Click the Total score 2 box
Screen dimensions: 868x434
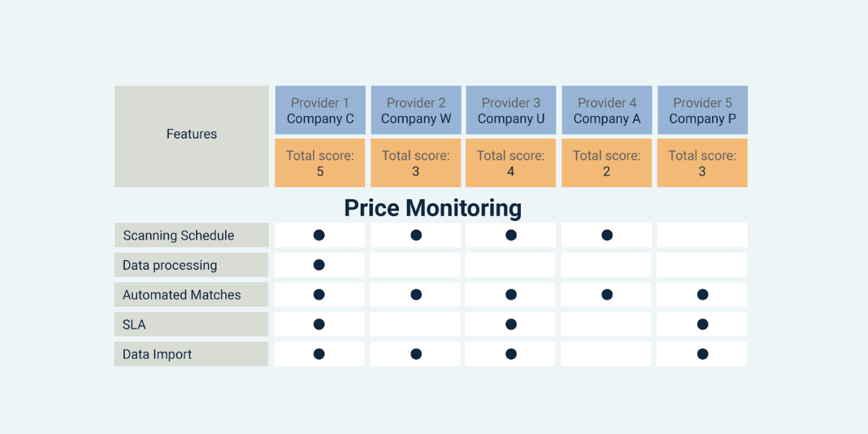[607, 163]
